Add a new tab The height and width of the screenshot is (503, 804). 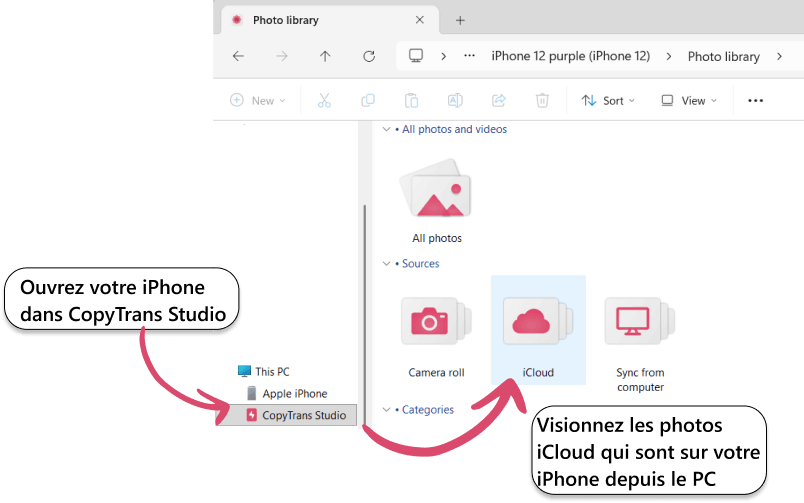tap(460, 21)
